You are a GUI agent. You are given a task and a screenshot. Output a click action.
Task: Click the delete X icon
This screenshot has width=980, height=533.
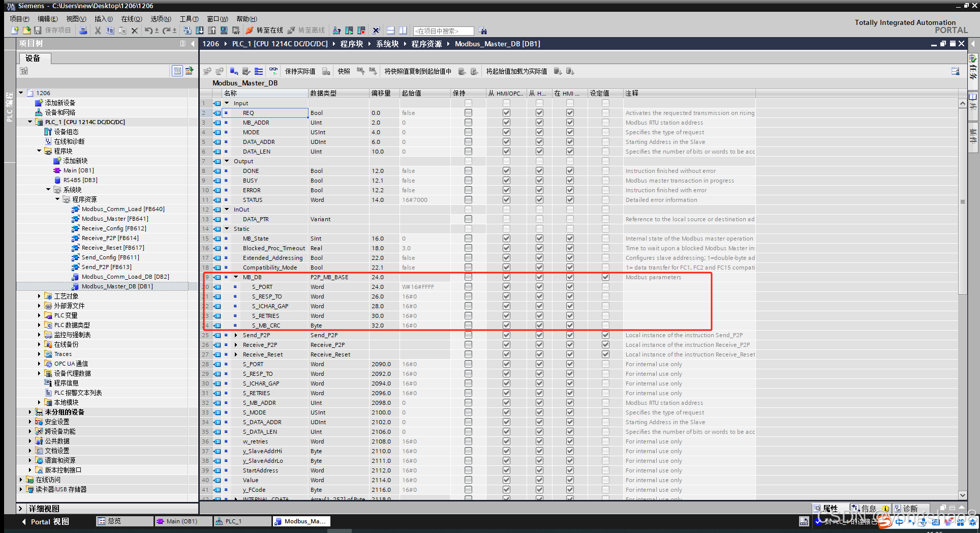coord(135,31)
